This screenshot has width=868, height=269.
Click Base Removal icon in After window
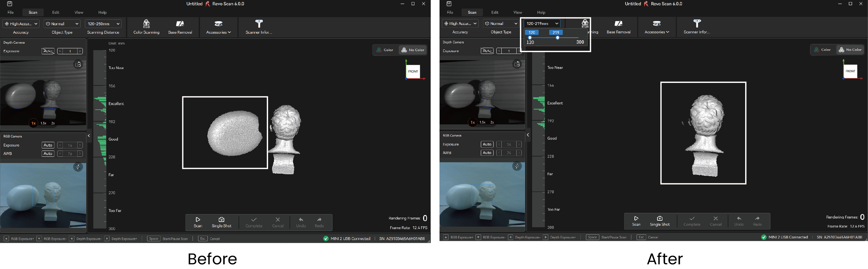pyautogui.click(x=618, y=23)
